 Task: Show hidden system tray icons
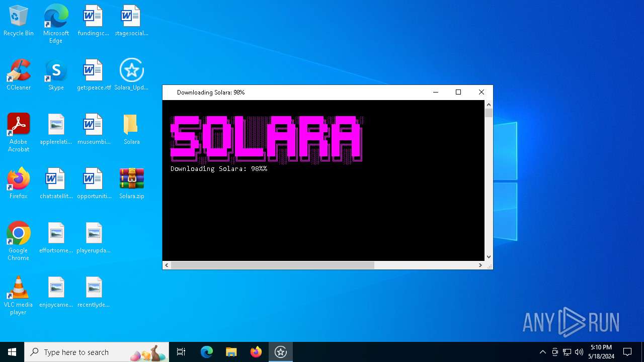[x=542, y=352]
